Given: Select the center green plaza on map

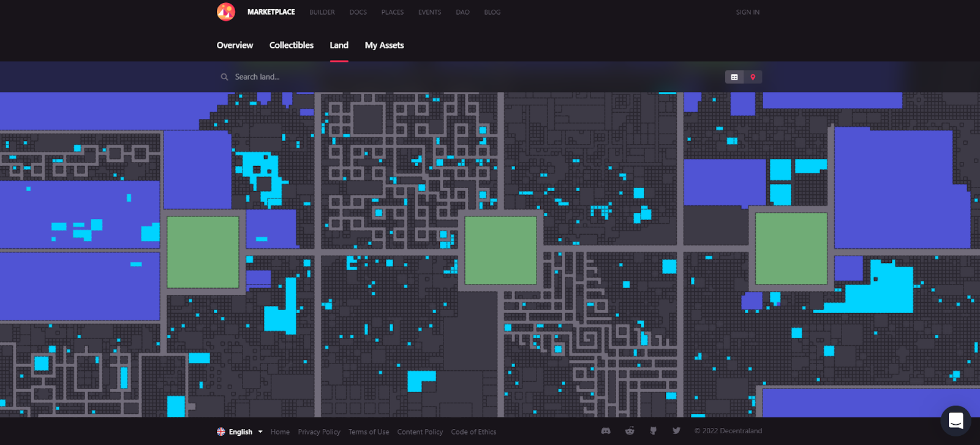Looking at the screenshot, I should 501,250.
